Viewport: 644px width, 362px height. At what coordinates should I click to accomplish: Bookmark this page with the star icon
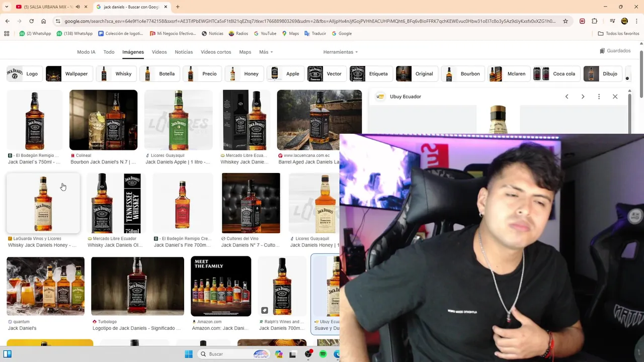point(566,21)
